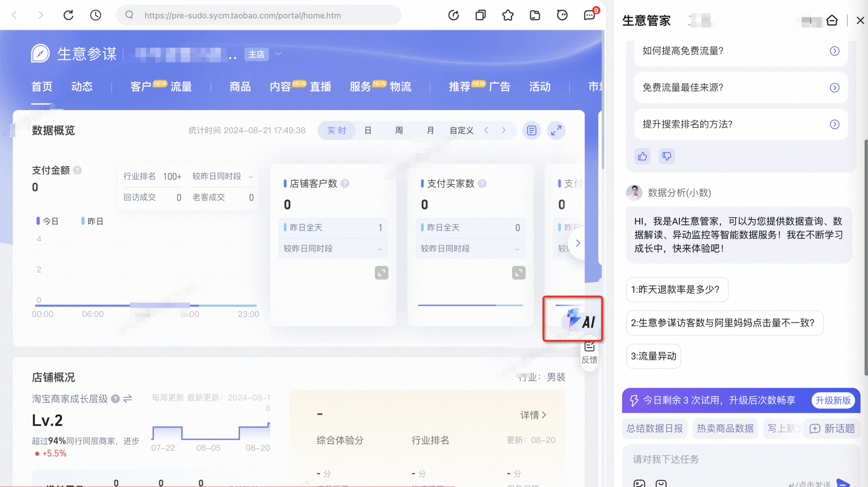Send the message with the blue send icon
The width and height of the screenshot is (868, 487).
(843, 483)
